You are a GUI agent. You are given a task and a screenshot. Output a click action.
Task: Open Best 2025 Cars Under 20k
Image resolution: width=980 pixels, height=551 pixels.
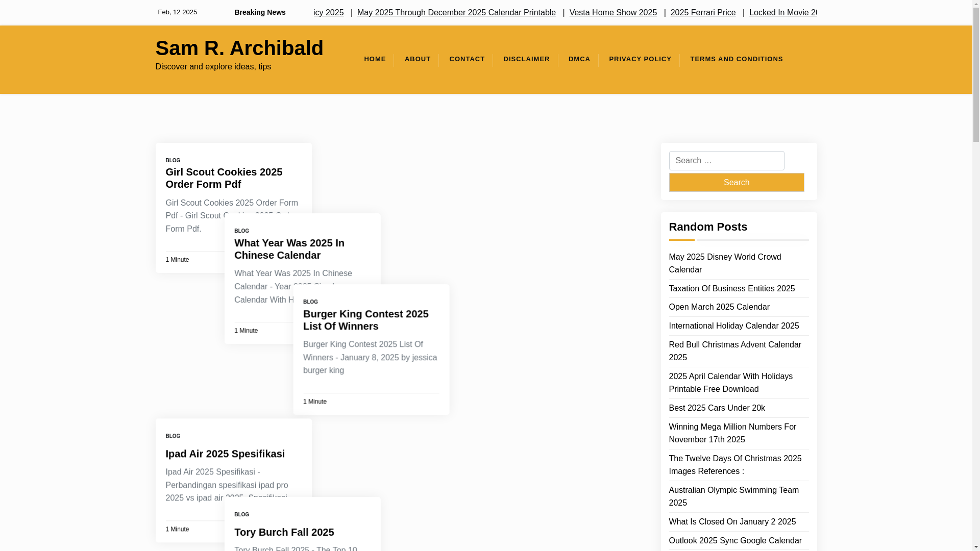(717, 408)
